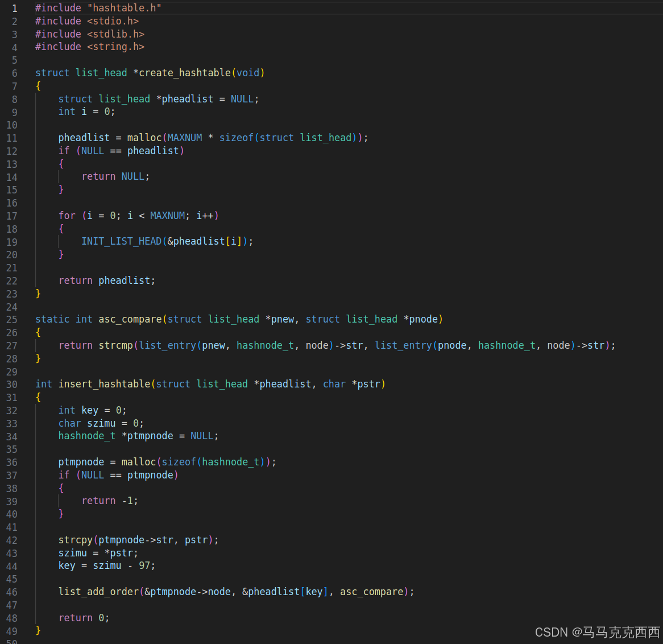Select <stdio.h> in the line 2 include
This screenshot has height=644, width=663.
coord(113,21)
